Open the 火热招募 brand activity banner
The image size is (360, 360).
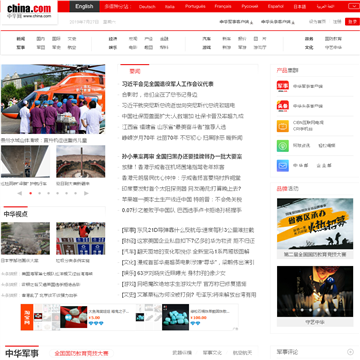[x=315, y=224]
